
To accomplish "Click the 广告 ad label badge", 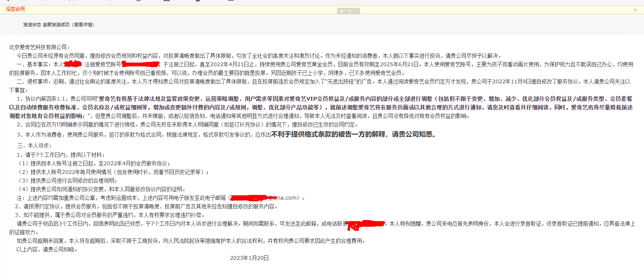I will click(x=345, y=11).
